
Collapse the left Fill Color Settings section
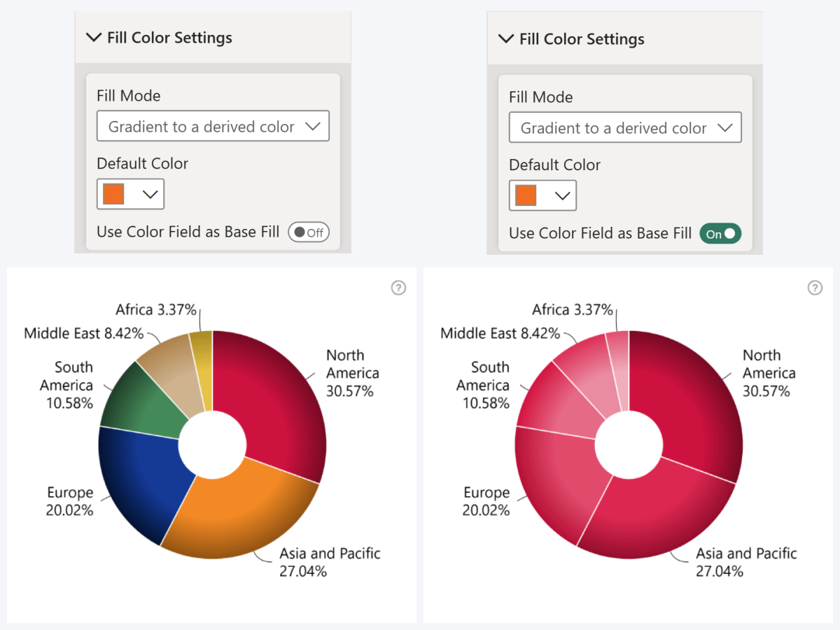(94, 38)
